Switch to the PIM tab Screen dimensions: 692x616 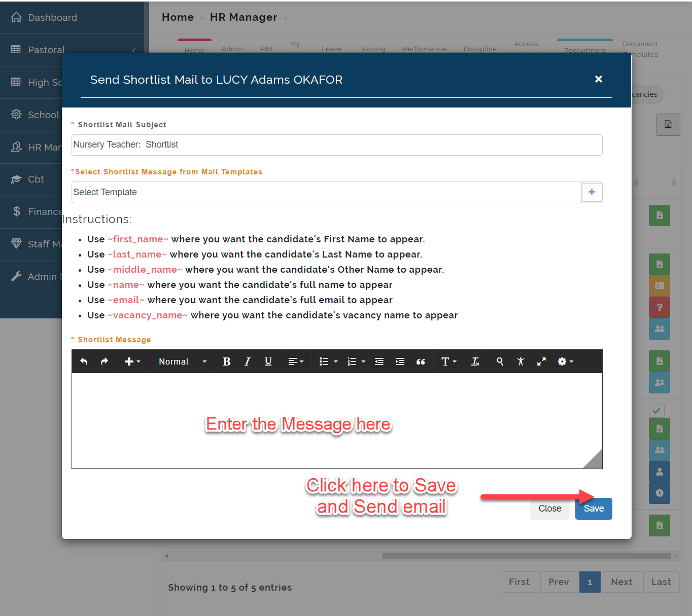[266, 49]
